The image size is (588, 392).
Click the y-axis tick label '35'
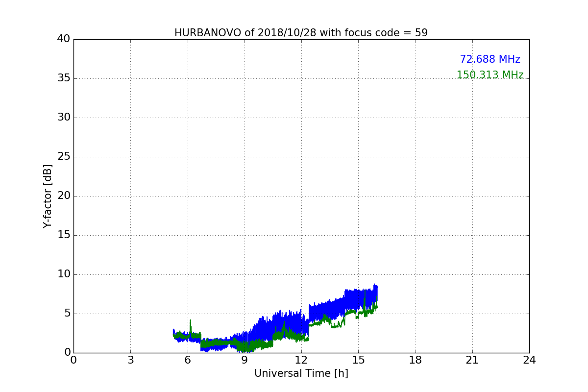[64, 78]
